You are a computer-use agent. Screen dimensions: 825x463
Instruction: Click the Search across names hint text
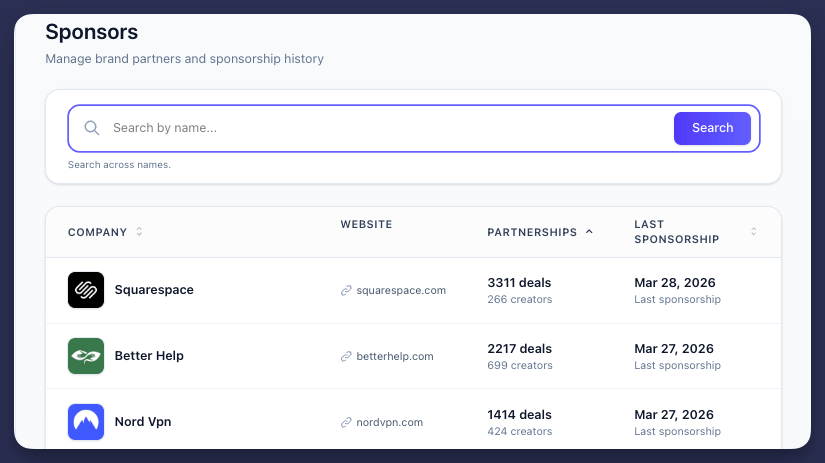[119, 165]
